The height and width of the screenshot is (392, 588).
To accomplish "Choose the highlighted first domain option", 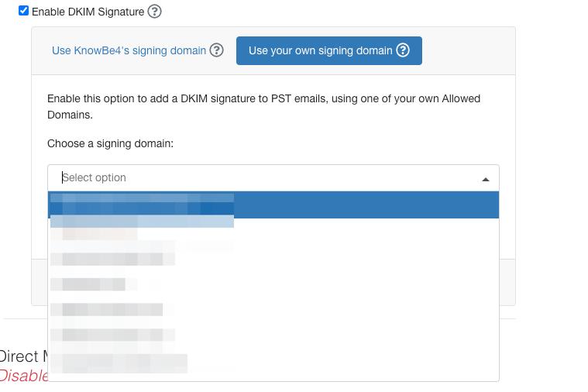I will point(273,205).
